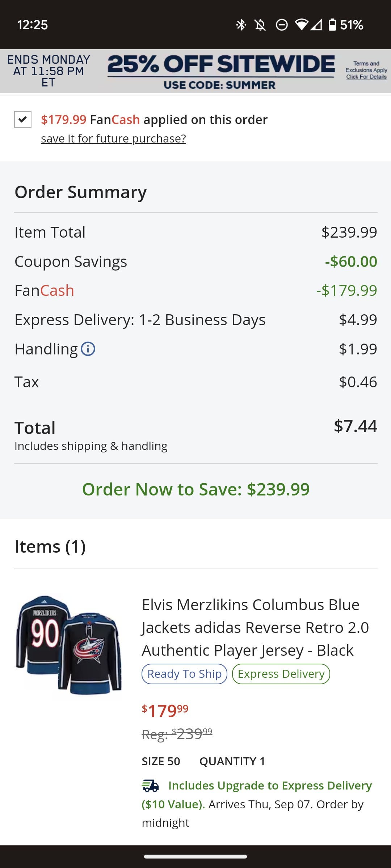
Task: Open the Elvis Merzlikins jersey title
Action: tap(255, 627)
